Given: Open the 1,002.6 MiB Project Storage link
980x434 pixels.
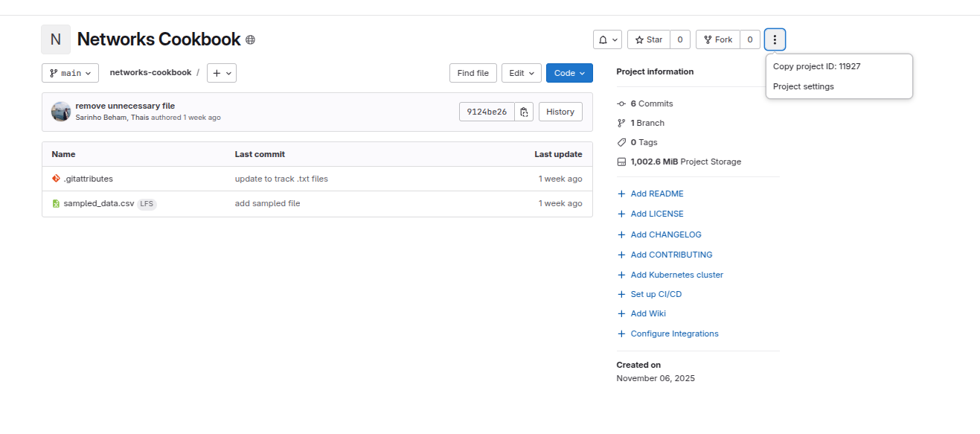Looking at the screenshot, I should 679,162.
